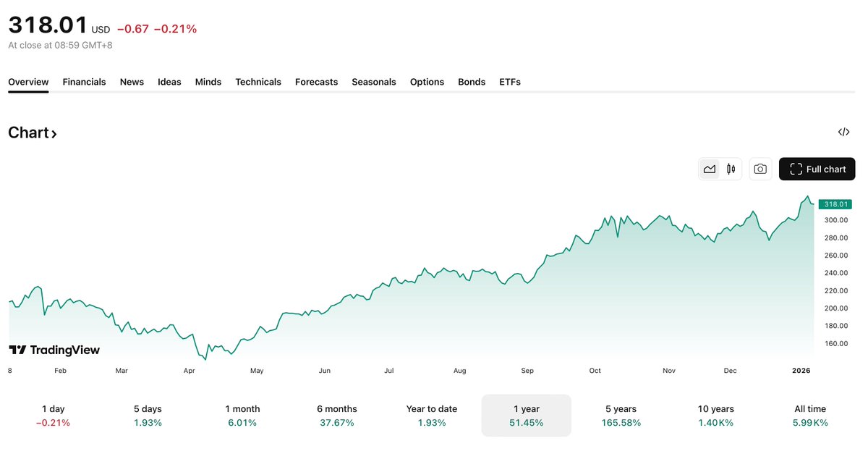Select the 1 month range
This screenshot has height=454, width=868.
242,416
